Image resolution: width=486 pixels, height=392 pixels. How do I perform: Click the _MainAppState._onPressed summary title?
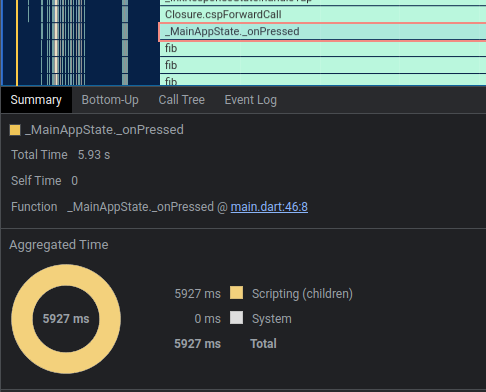coord(104,130)
